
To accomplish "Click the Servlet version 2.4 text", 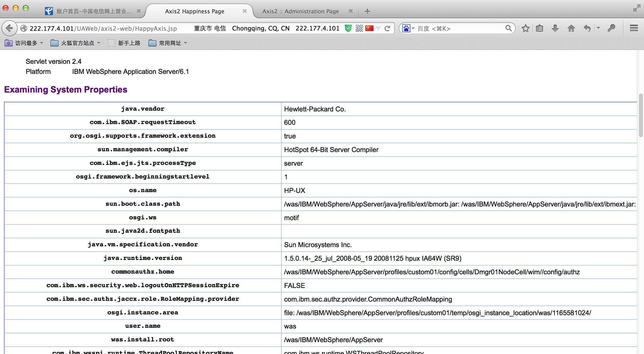I will pyautogui.click(x=53, y=61).
